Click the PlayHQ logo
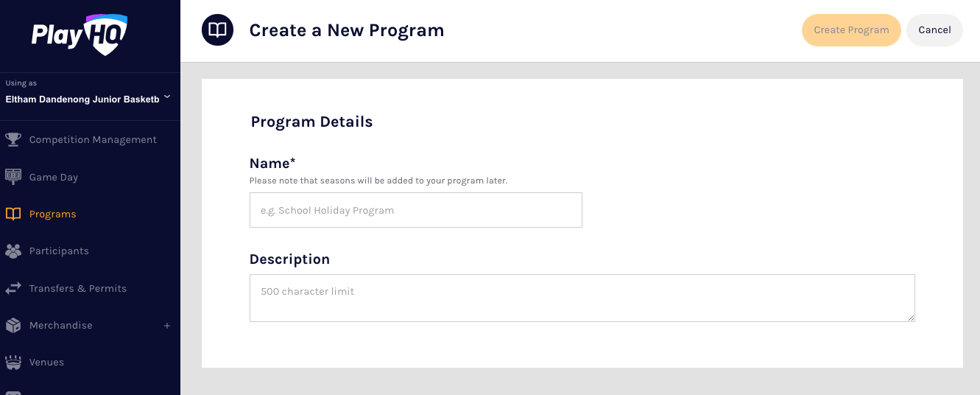Screen dimensions: 980x395 click(80, 35)
